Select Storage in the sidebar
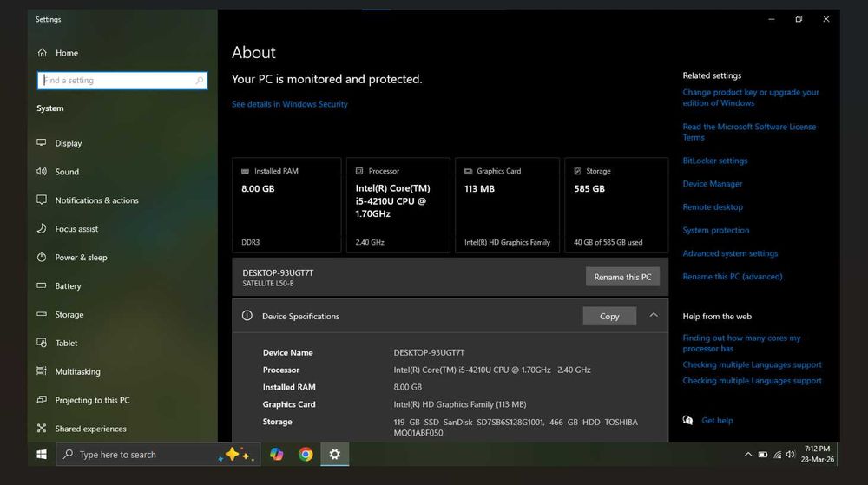The height and width of the screenshot is (485, 868). click(69, 315)
